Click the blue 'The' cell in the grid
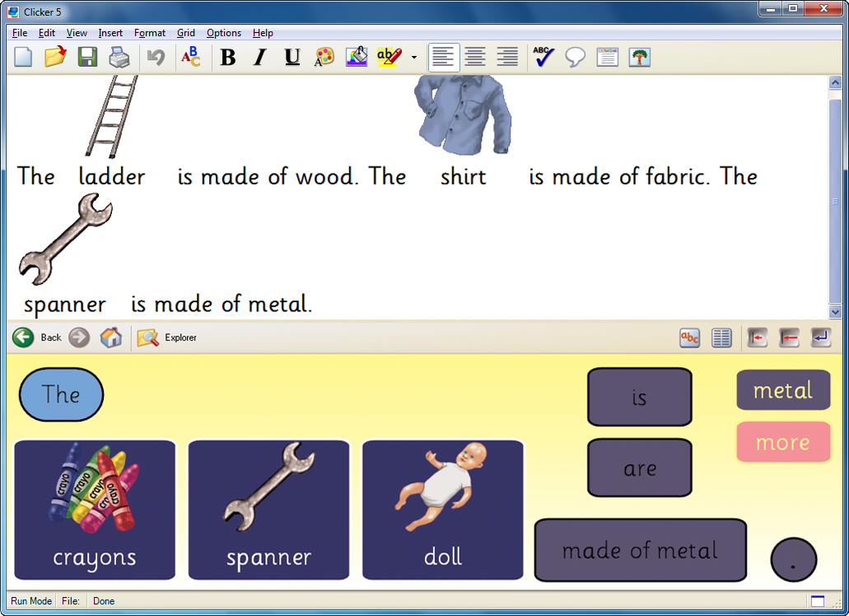849x616 pixels. (x=61, y=394)
